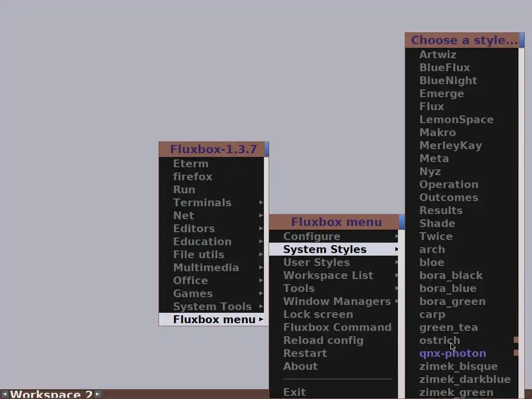This screenshot has height=399, width=532.
Task: Select the MerleyKay style
Action: click(x=462, y=145)
